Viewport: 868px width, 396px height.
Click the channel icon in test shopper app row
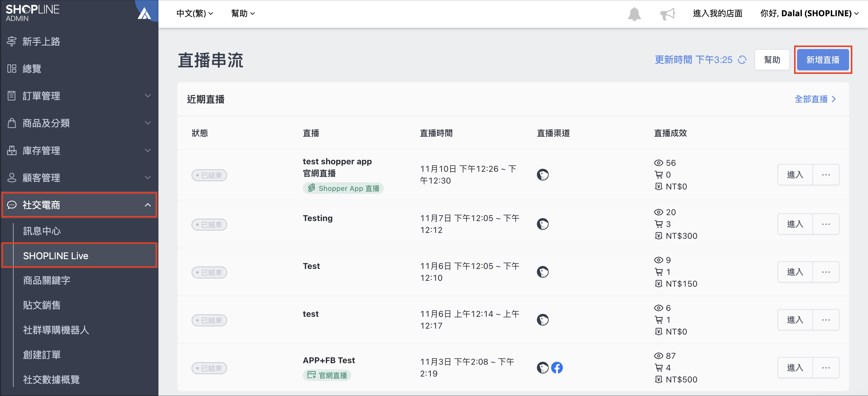coord(542,175)
